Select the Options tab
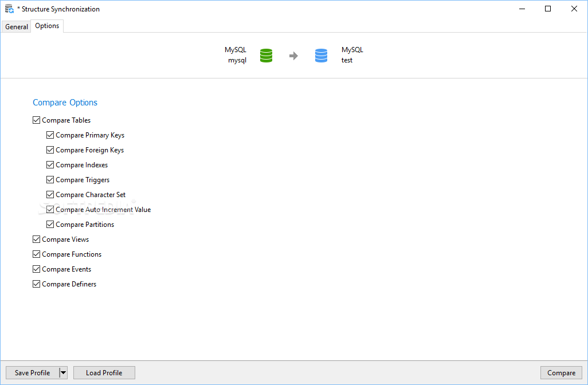Viewport: 588px width, 385px height. tap(47, 26)
